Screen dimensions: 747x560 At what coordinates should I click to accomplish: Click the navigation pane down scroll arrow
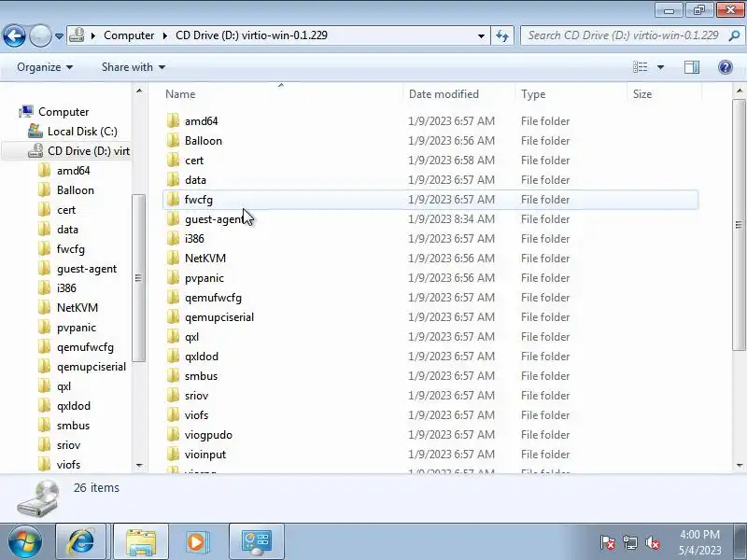click(x=138, y=465)
